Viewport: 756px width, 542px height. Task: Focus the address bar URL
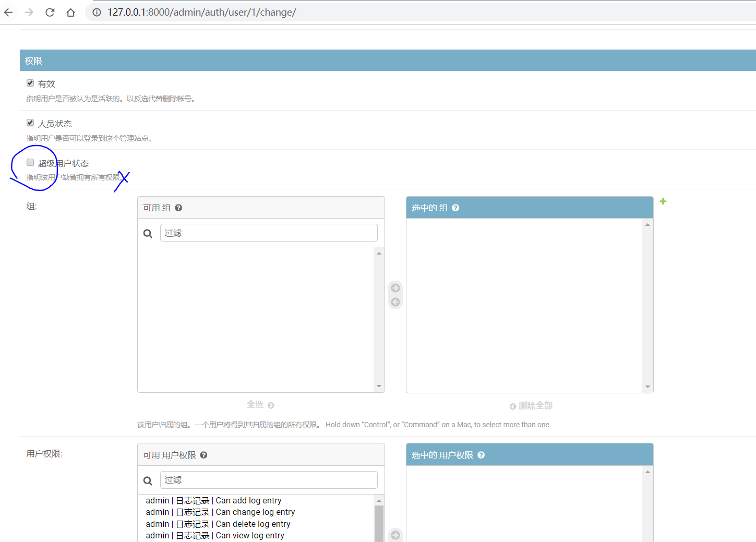point(202,13)
